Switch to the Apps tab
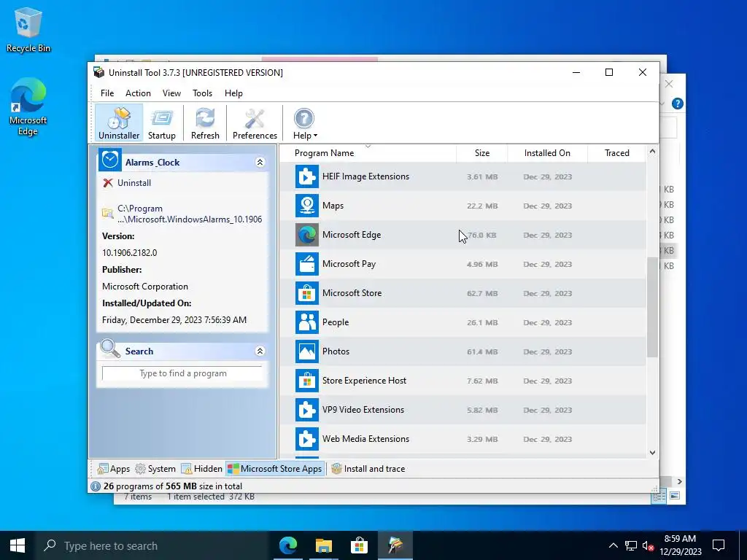 (x=113, y=469)
